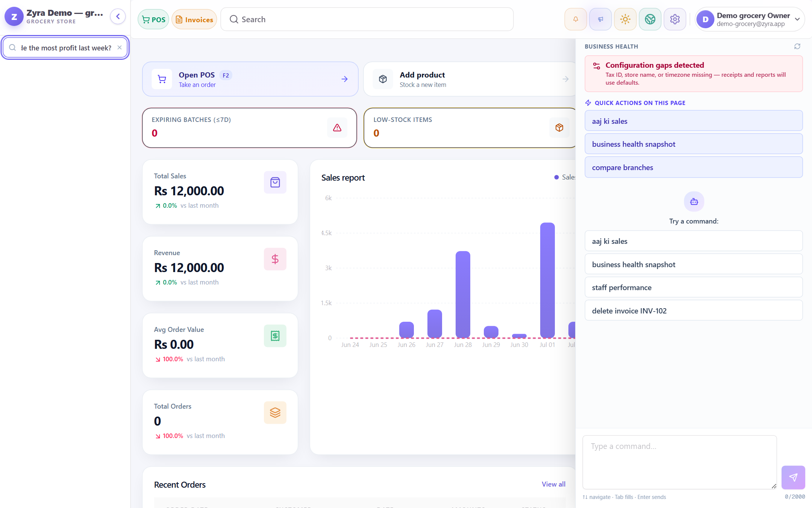Click Open POS cart icon

click(162, 79)
